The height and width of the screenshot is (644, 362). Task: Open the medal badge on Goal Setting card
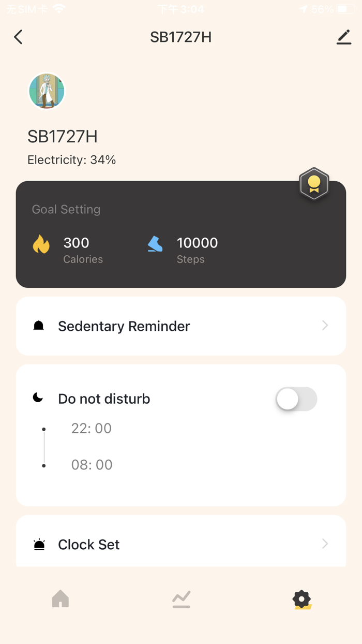(314, 184)
